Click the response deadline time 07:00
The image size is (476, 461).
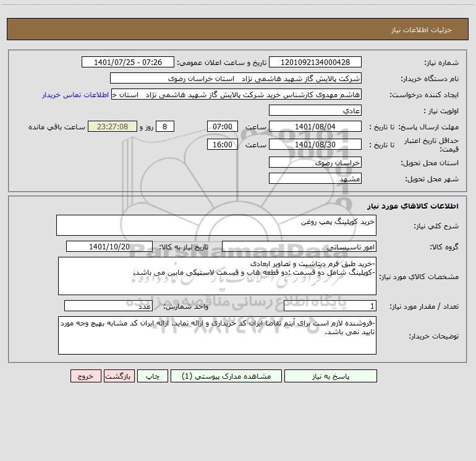[223, 127]
